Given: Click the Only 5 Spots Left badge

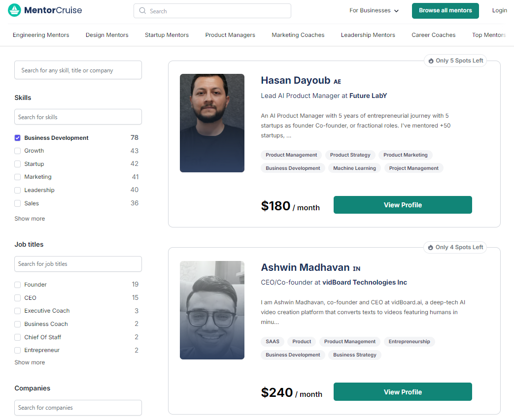Looking at the screenshot, I should coord(455,61).
